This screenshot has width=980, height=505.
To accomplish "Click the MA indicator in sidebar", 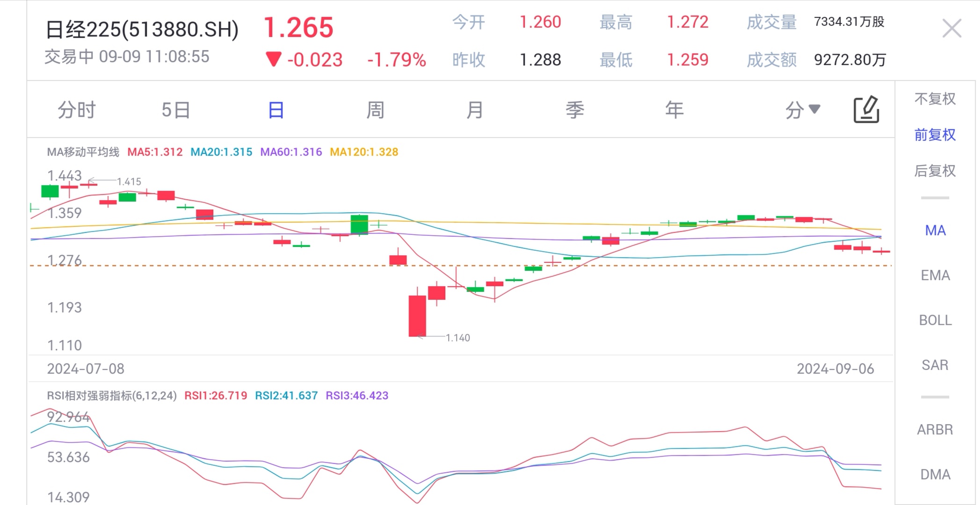I will [935, 231].
